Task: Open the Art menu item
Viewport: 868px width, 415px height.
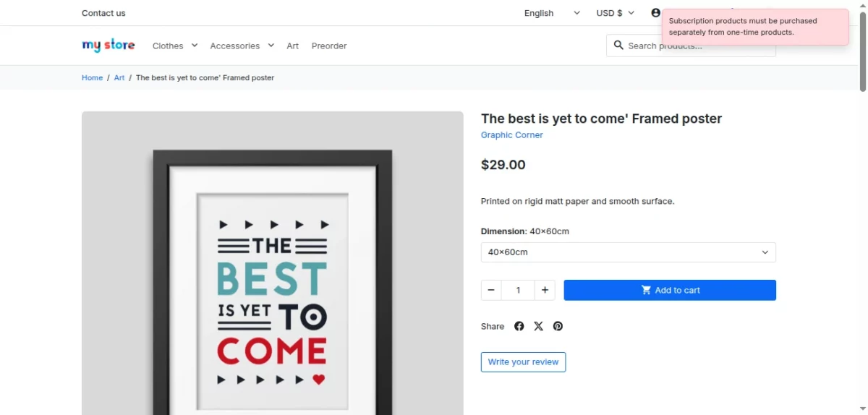Action: point(292,46)
